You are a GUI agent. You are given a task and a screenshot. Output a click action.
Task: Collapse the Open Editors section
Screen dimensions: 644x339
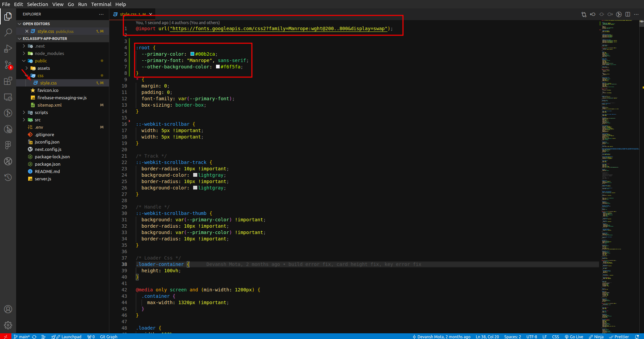point(36,24)
